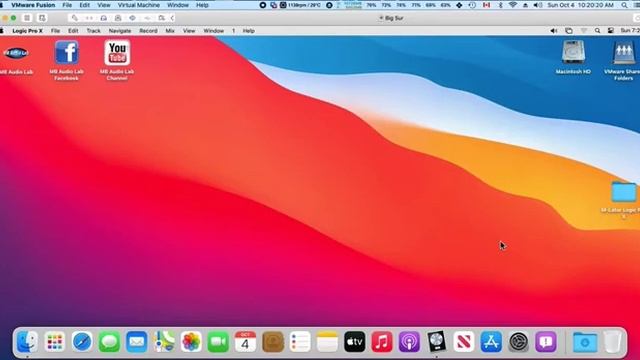The height and width of the screenshot is (360, 640).
Task: Open Photos app in the Dock
Action: coord(191,342)
